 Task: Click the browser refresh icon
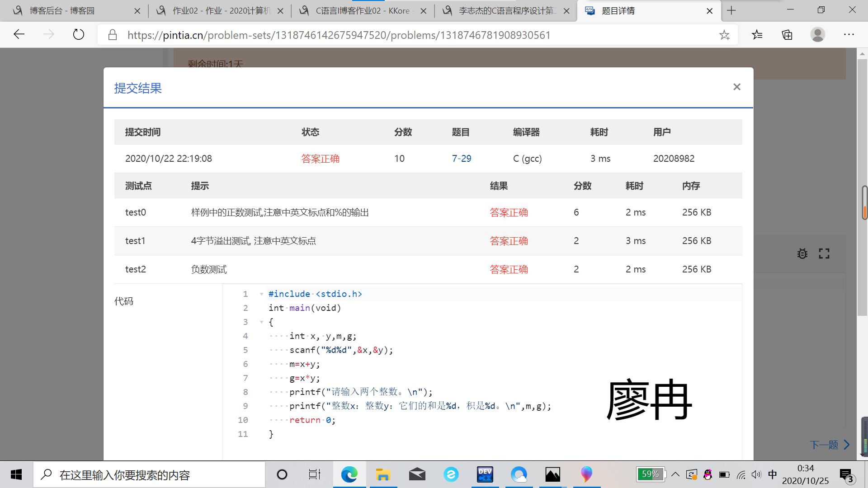[x=79, y=35]
